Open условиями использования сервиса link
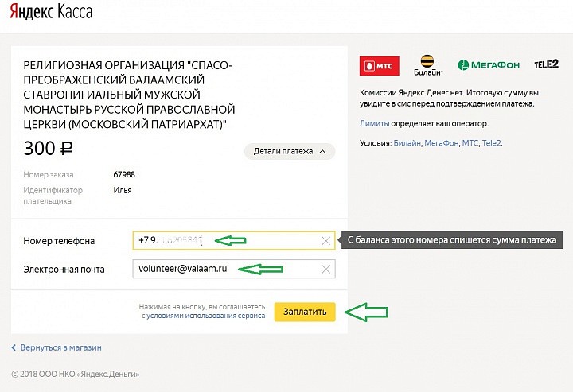The height and width of the screenshot is (392, 573). coord(206,316)
